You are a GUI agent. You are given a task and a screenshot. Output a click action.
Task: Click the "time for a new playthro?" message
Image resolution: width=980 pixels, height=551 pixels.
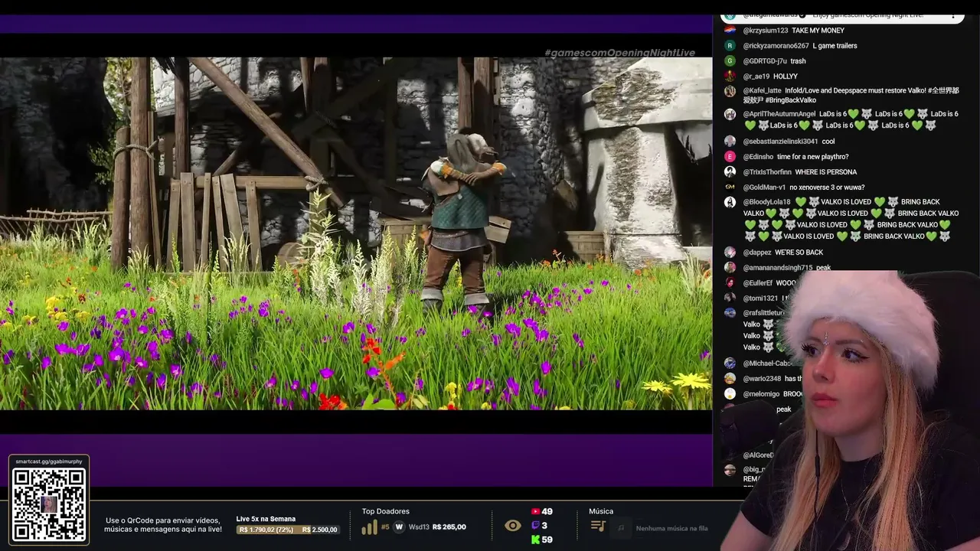point(812,157)
